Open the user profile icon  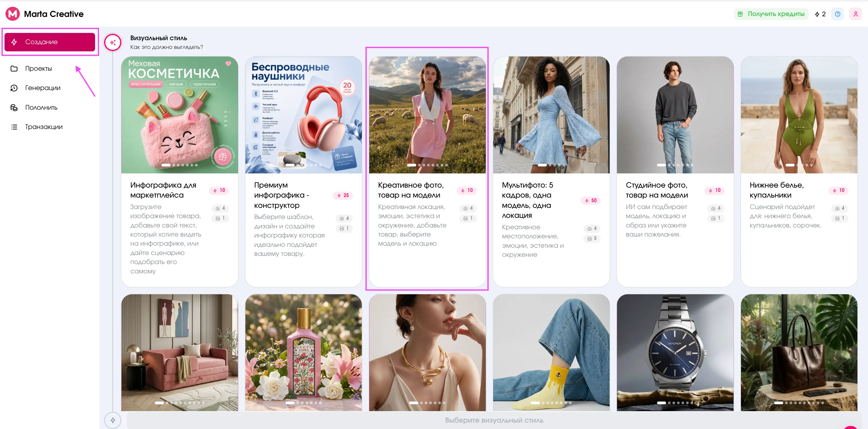(855, 14)
